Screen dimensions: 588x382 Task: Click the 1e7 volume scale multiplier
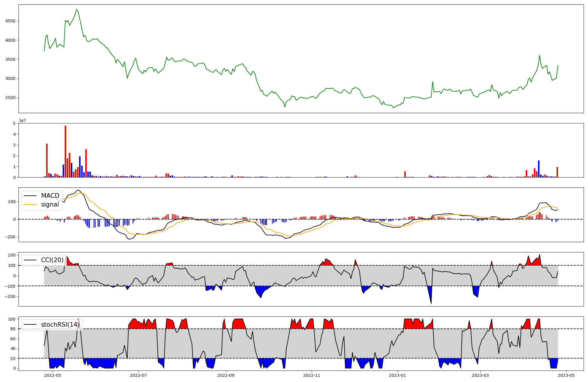(22, 121)
